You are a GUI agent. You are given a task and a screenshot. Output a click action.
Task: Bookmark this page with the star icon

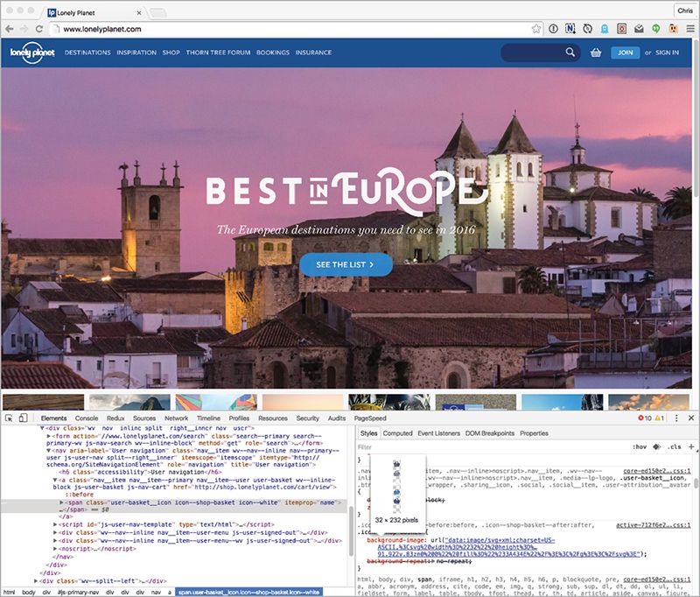[x=535, y=29]
